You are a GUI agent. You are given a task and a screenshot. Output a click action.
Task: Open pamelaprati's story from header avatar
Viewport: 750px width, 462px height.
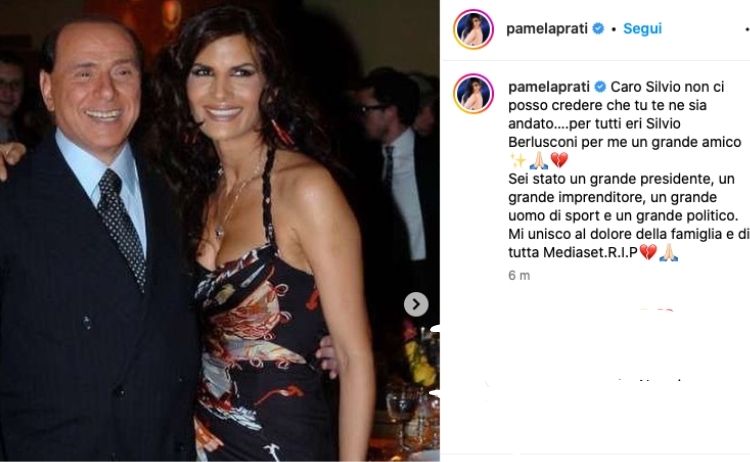coord(473,29)
